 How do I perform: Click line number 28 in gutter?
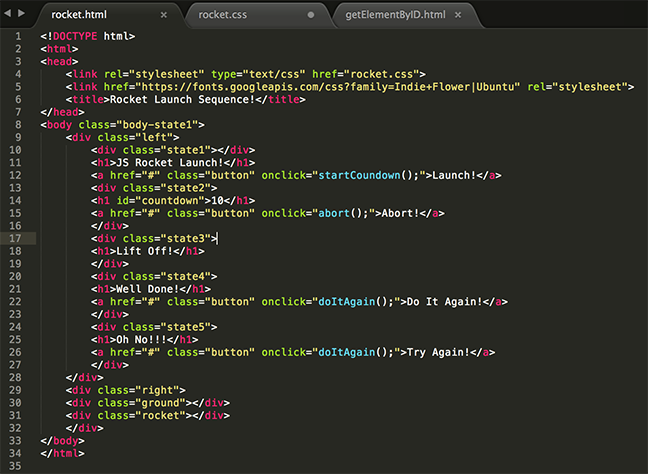pyautogui.click(x=15, y=377)
